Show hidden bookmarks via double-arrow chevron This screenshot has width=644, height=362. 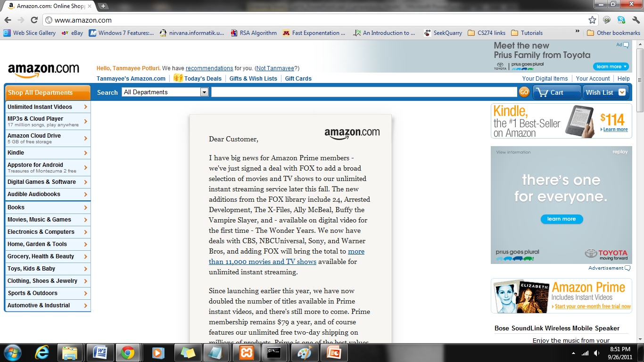pyautogui.click(x=577, y=32)
